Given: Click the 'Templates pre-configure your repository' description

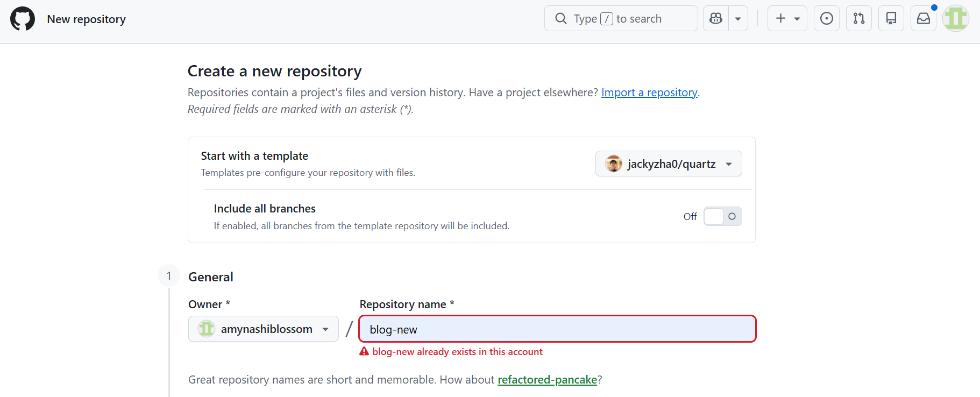Looking at the screenshot, I should pos(308,173).
